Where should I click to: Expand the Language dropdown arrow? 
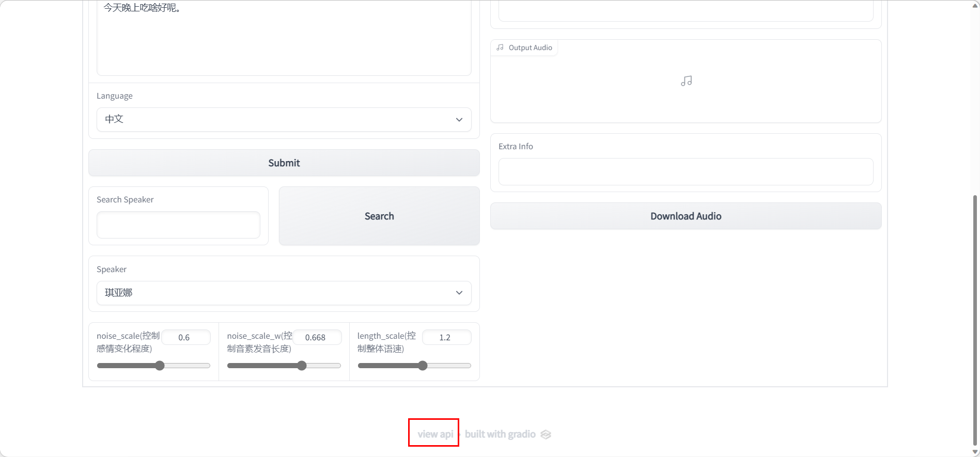coord(459,120)
